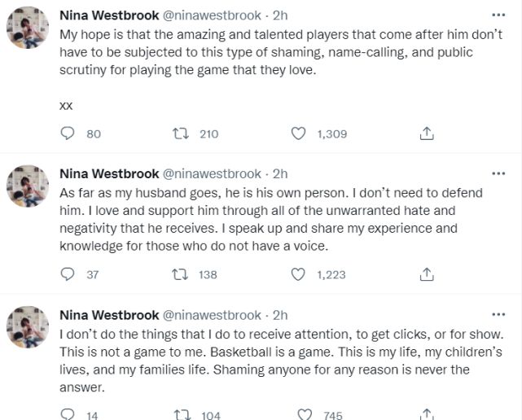522x420 pixels.
Task: Retweet the tweet with 138 retweets
Action: click(x=182, y=274)
